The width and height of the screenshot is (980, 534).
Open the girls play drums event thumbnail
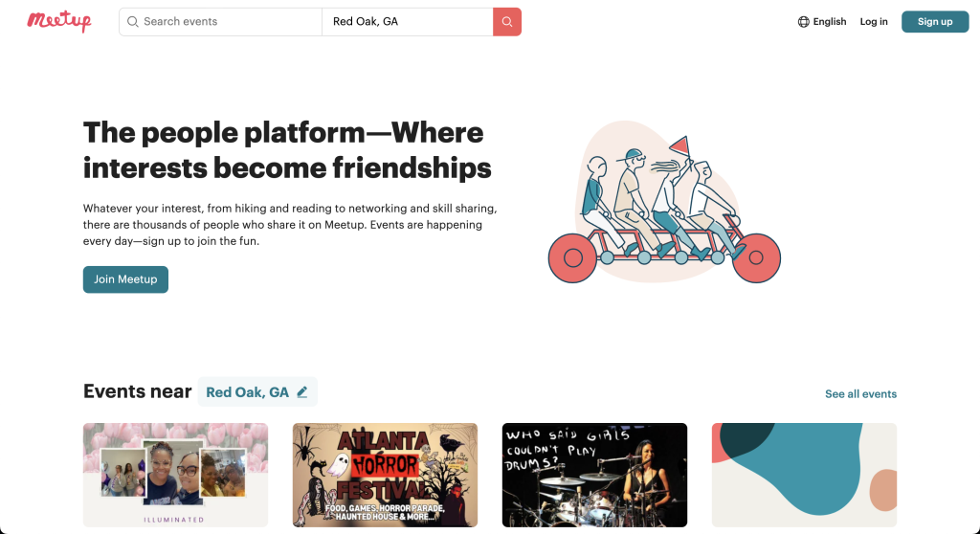pyautogui.click(x=594, y=475)
